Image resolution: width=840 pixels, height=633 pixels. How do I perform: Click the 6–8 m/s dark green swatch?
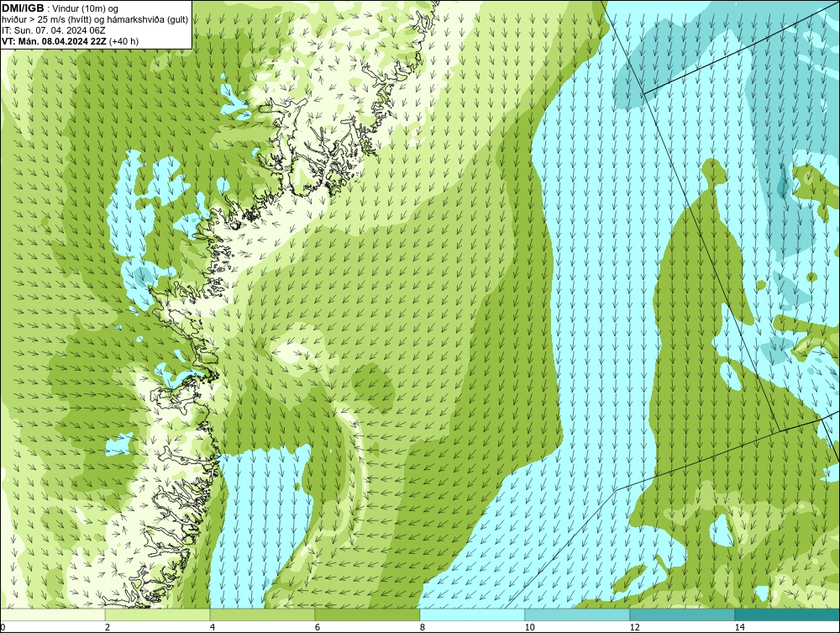tap(368, 615)
